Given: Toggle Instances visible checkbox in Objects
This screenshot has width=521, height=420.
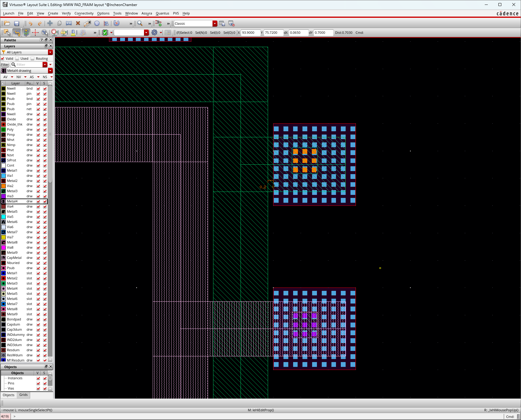Looking at the screenshot, I should pos(38,378).
